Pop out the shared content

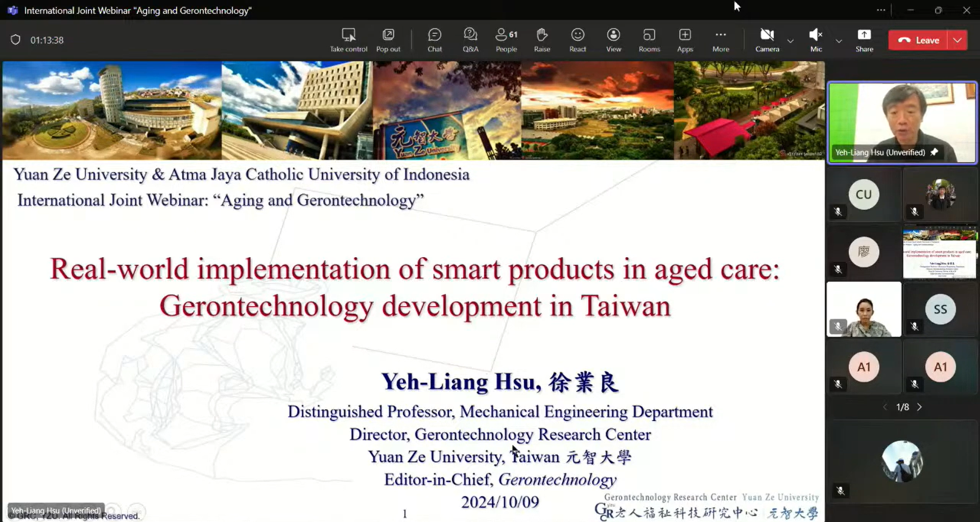388,40
